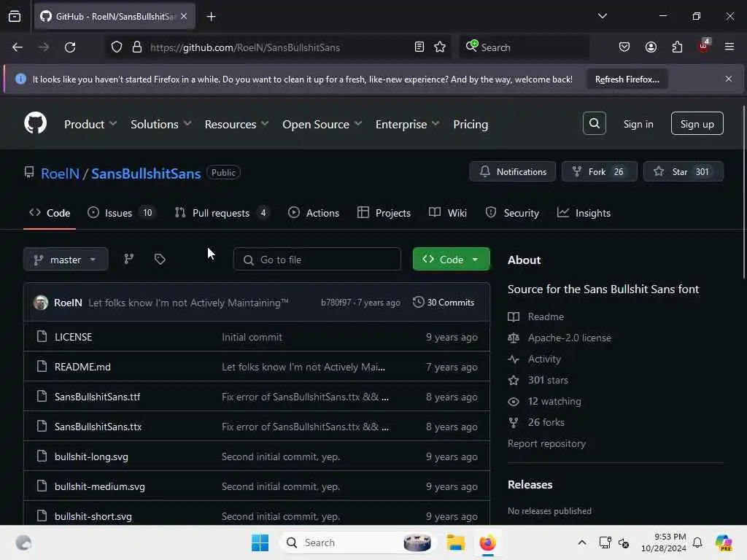This screenshot has width=747, height=560.
Task: Open the Projects tab
Action: pyautogui.click(x=384, y=213)
